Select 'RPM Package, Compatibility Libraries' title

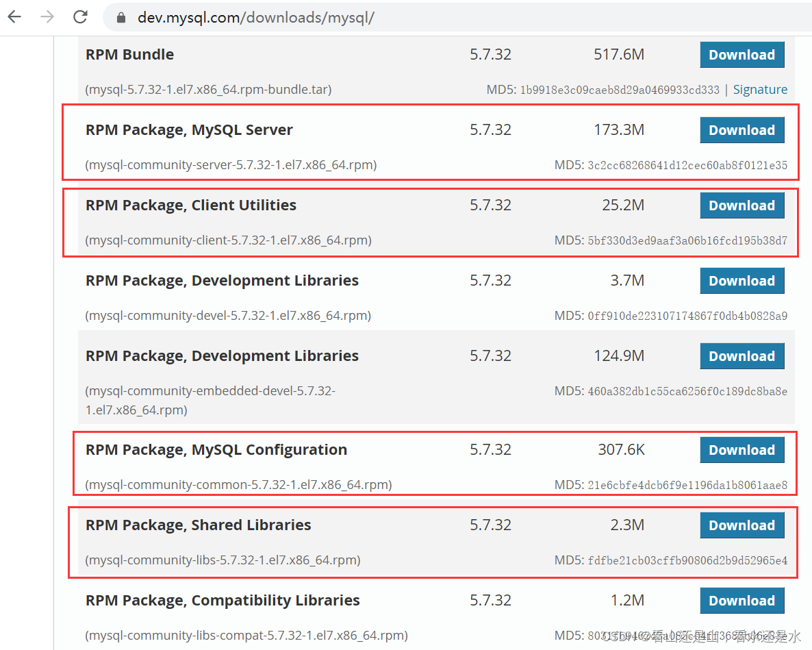click(222, 600)
